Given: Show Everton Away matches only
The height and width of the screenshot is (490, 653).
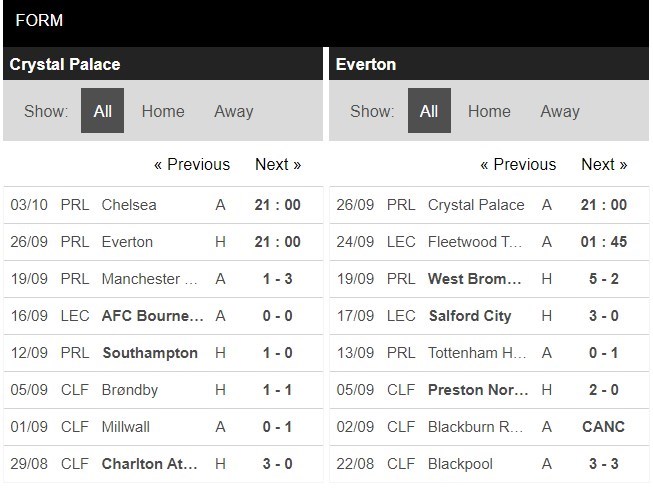Looking at the screenshot, I should tap(560, 111).
